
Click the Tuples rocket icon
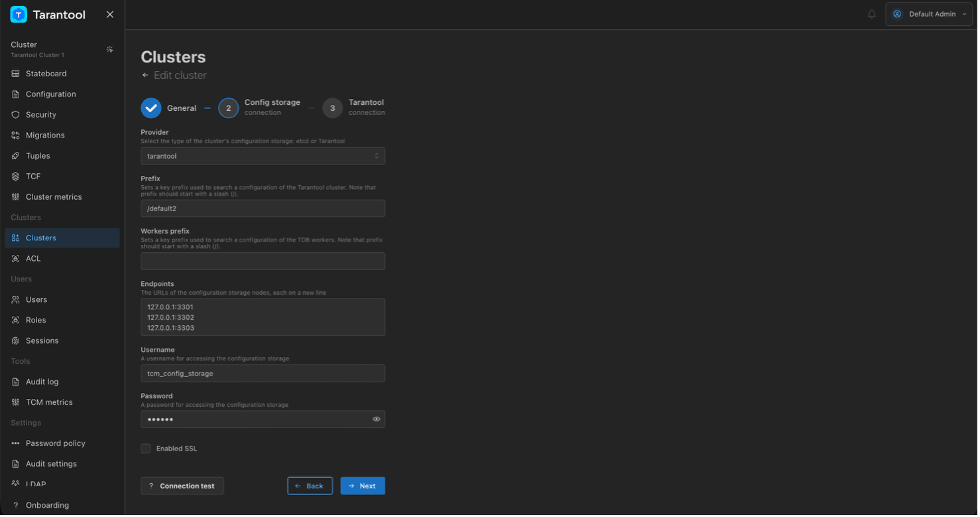16,156
